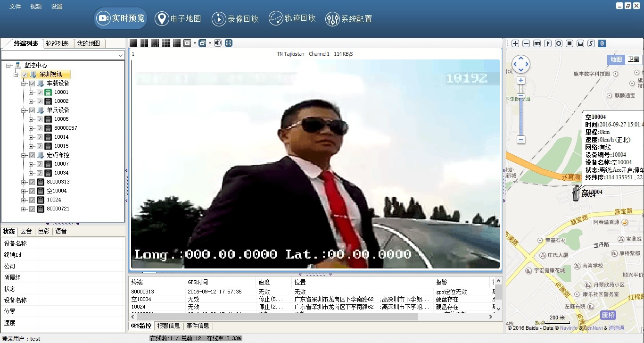
Task: Uncheck the checkbox for device 10001
Action: pyautogui.click(x=40, y=92)
